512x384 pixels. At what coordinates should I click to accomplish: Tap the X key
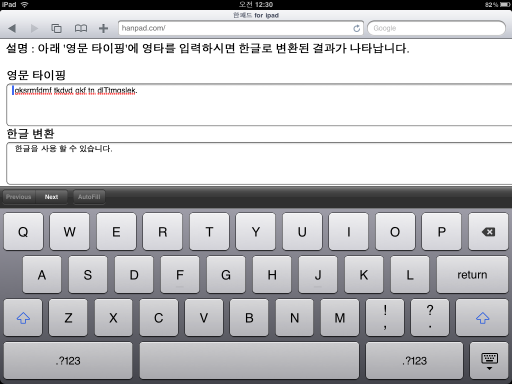(x=113, y=318)
